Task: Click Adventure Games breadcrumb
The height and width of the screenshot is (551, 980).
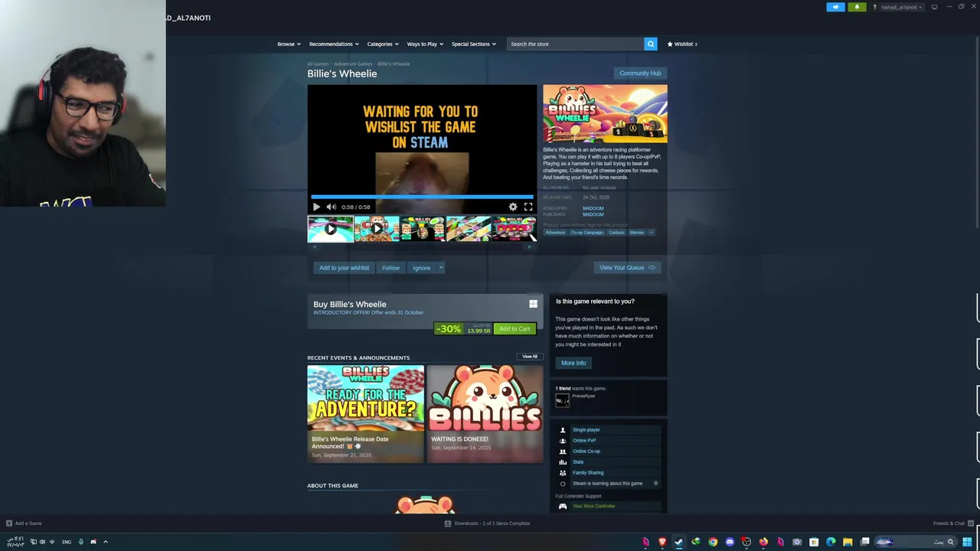Action: tap(353, 64)
